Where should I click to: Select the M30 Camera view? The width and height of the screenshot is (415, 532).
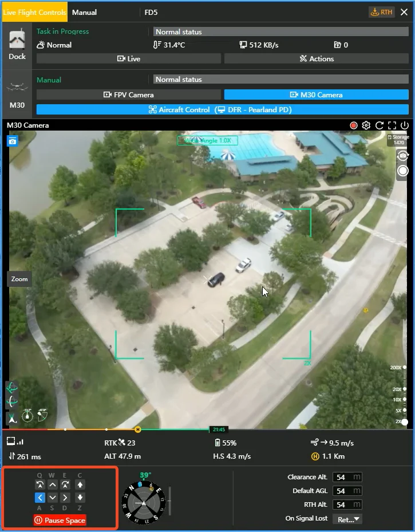click(316, 94)
